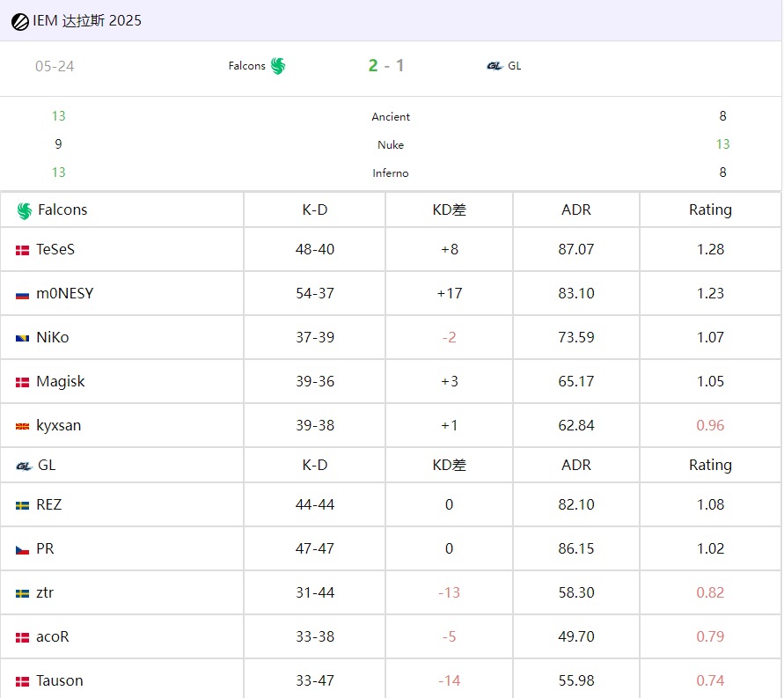
Task: Click the Macedonian flag next to kyxsan
Action: (x=23, y=427)
